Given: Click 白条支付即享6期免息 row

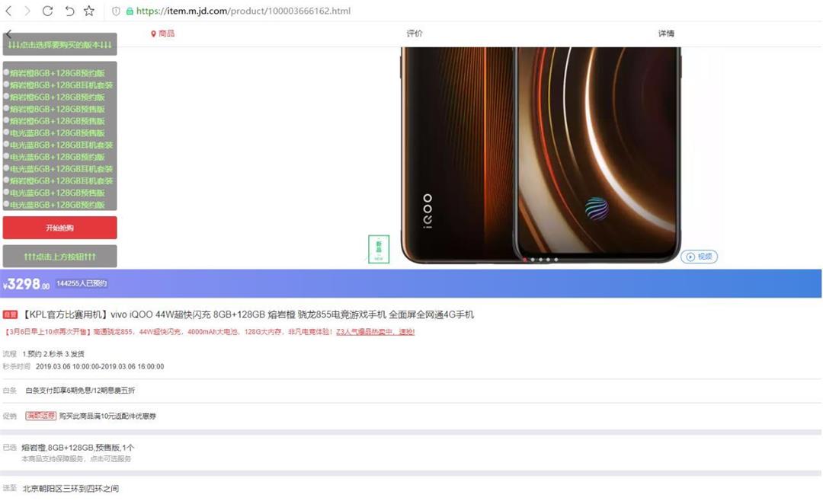Looking at the screenshot, I should [x=80, y=391].
